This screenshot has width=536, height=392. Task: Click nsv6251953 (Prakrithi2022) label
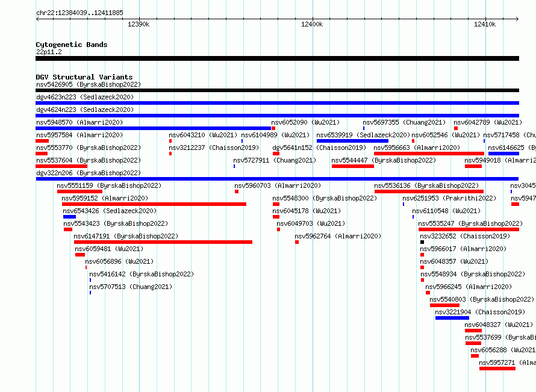(449, 198)
